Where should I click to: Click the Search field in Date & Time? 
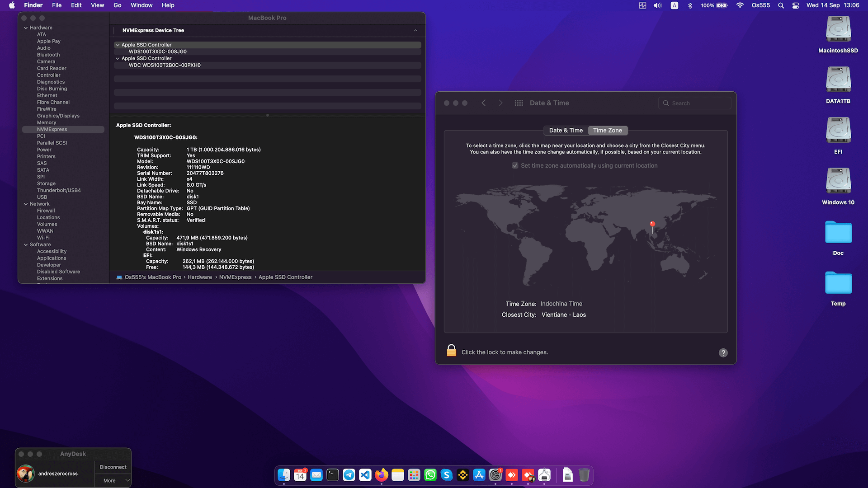694,103
